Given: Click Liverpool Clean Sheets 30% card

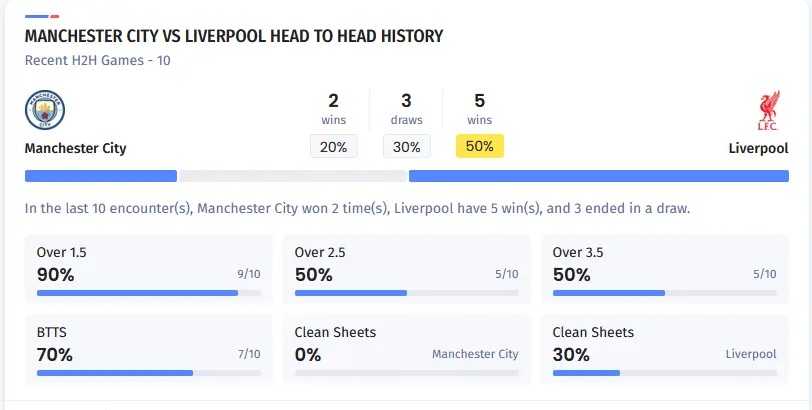Looking at the screenshot, I should 664,346.
